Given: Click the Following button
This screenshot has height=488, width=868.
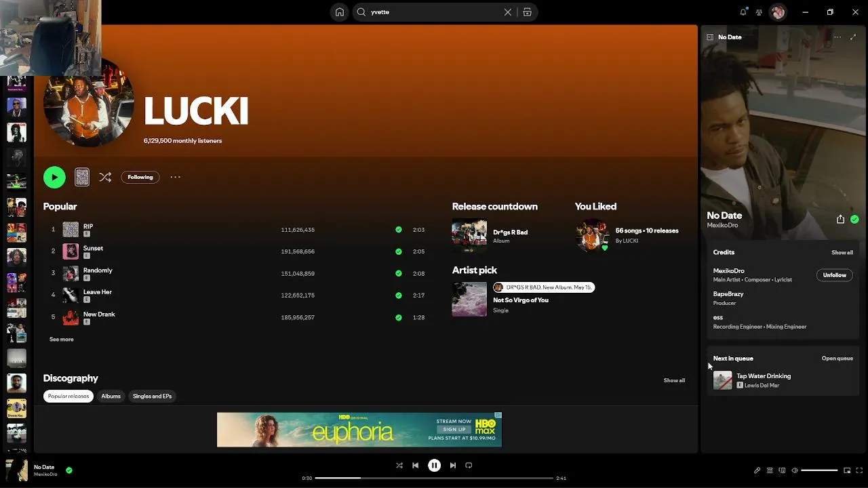Looking at the screenshot, I should pyautogui.click(x=140, y=177).
